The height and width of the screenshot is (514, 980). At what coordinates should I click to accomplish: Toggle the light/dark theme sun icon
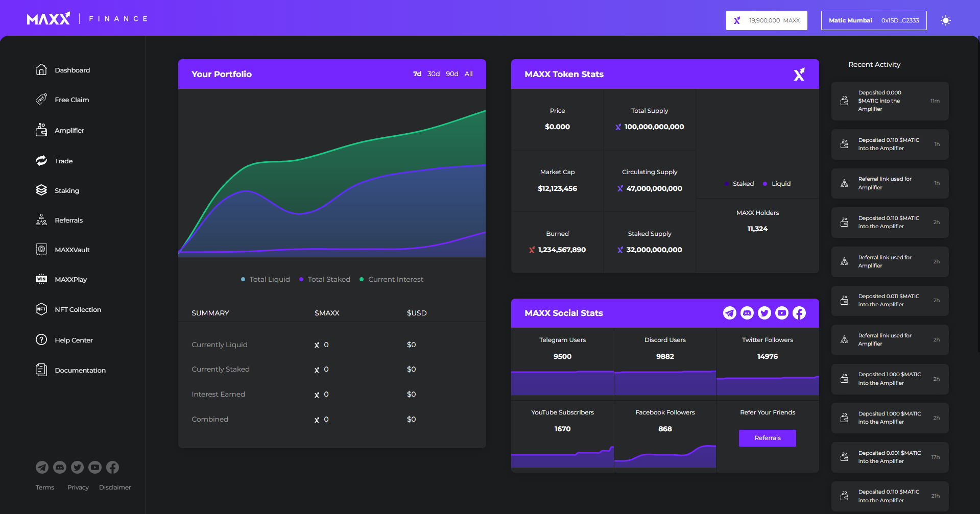pyautogui.click(x=946, y=20)
